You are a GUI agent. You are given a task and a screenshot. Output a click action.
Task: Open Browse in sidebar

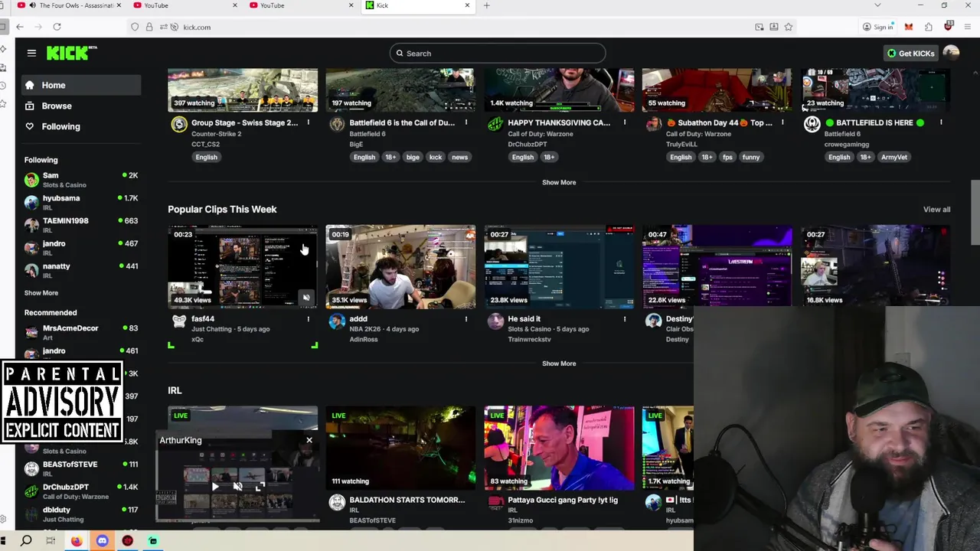coord(80,106)
